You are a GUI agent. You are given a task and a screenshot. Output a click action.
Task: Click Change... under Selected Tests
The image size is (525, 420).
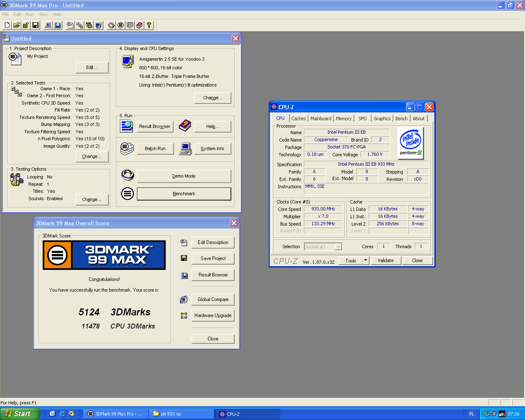coord(92,156)
